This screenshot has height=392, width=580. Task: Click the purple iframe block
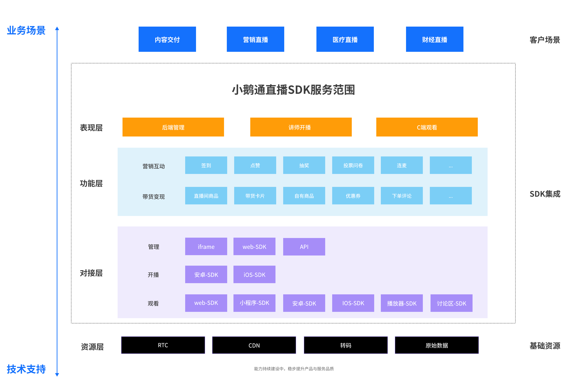coord(206,246)
